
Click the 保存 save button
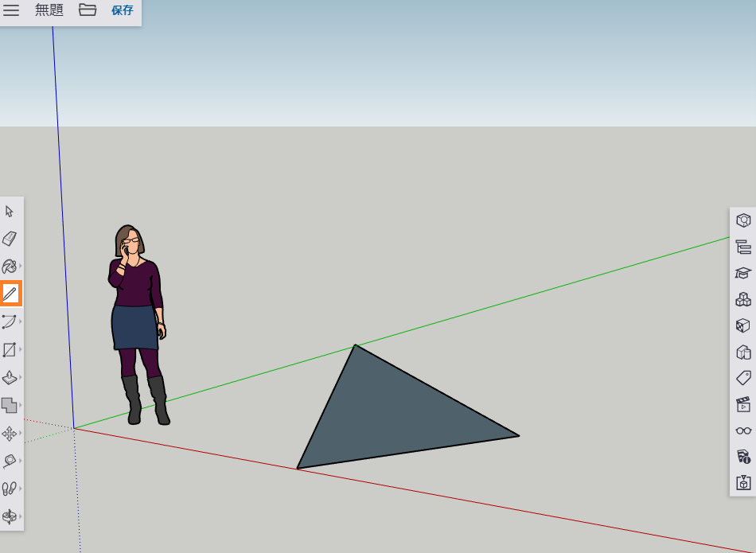pyautogui.click(x=122, y=10)
